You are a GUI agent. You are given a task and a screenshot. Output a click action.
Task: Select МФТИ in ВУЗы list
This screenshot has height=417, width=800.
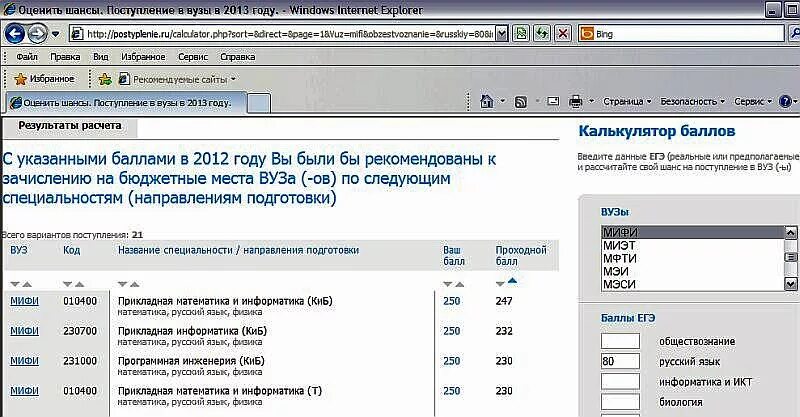coord(693,259)
